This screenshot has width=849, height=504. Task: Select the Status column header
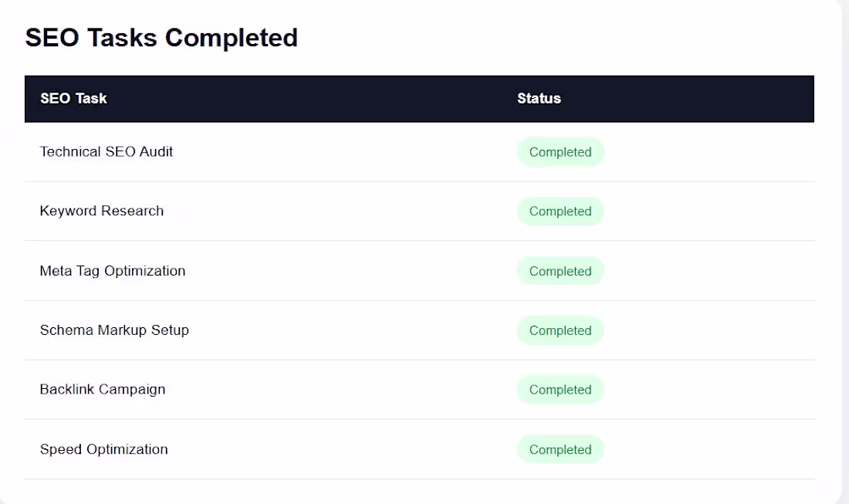pos(539,99)
